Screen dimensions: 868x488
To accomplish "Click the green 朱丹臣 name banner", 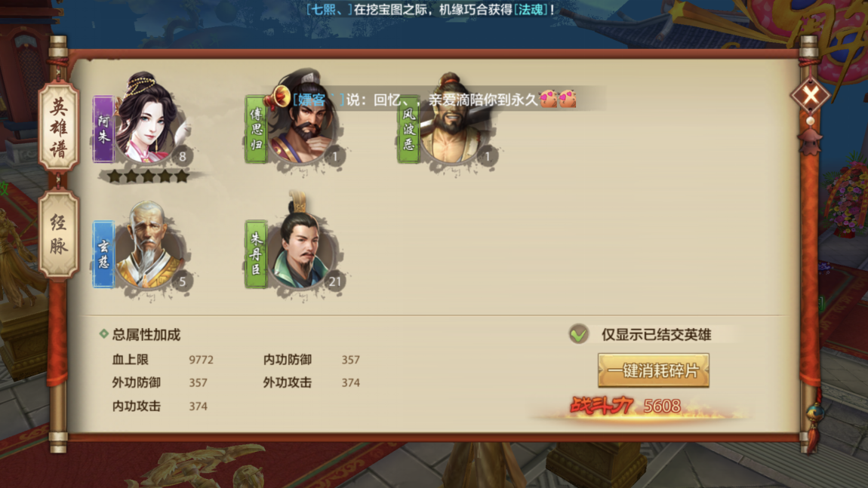I will pos(256,254).
